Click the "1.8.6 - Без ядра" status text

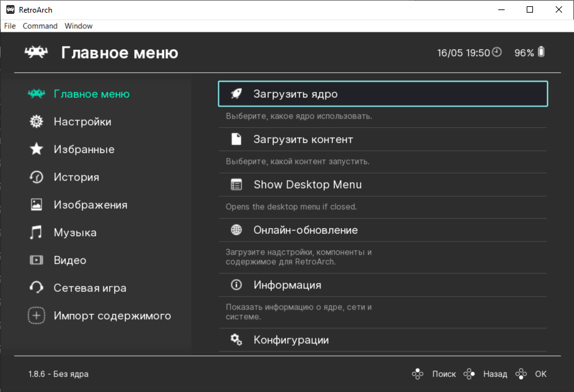[x=59, y=374]
